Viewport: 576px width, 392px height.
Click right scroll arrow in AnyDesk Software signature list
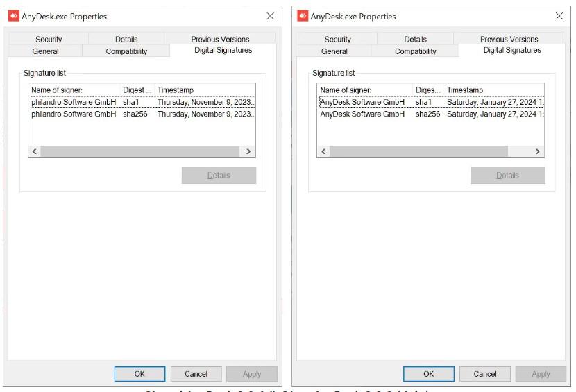tap(537, 151)
